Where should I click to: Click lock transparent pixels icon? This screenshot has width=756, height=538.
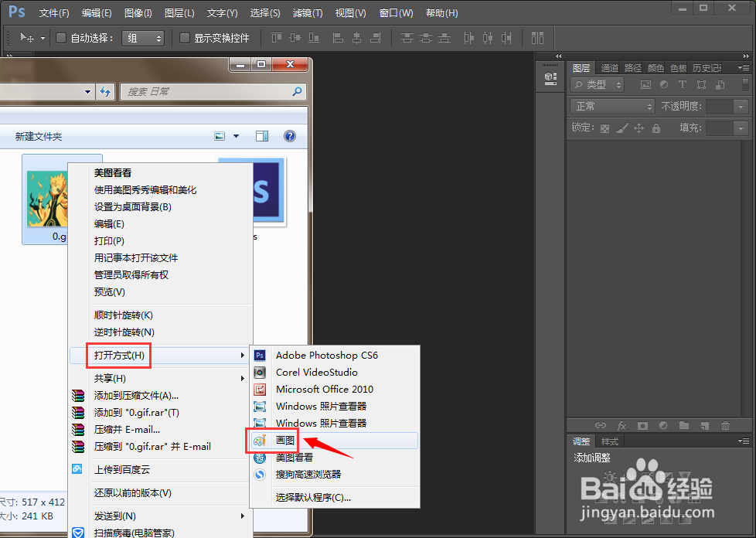604,128
